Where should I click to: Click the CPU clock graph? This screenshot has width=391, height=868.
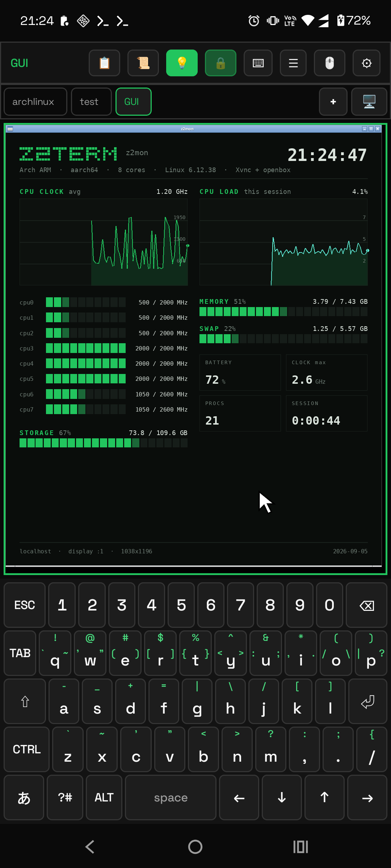point(104,242)
